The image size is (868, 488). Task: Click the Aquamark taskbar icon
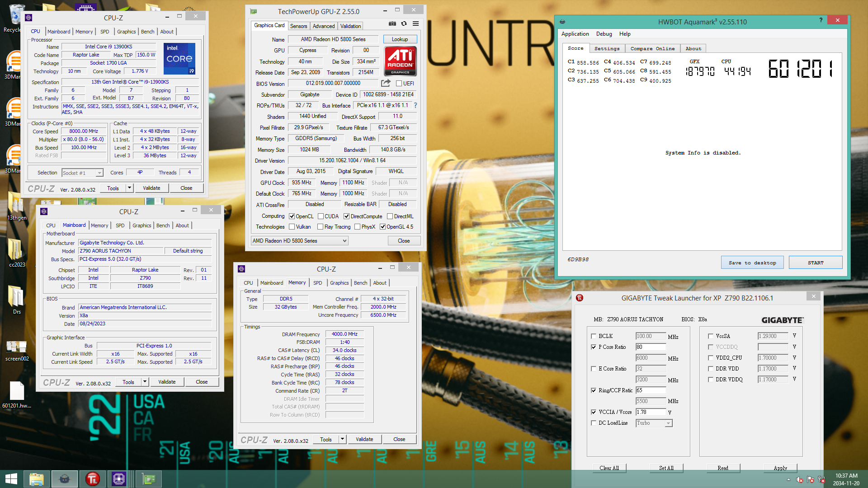click(x=65, y=479)
